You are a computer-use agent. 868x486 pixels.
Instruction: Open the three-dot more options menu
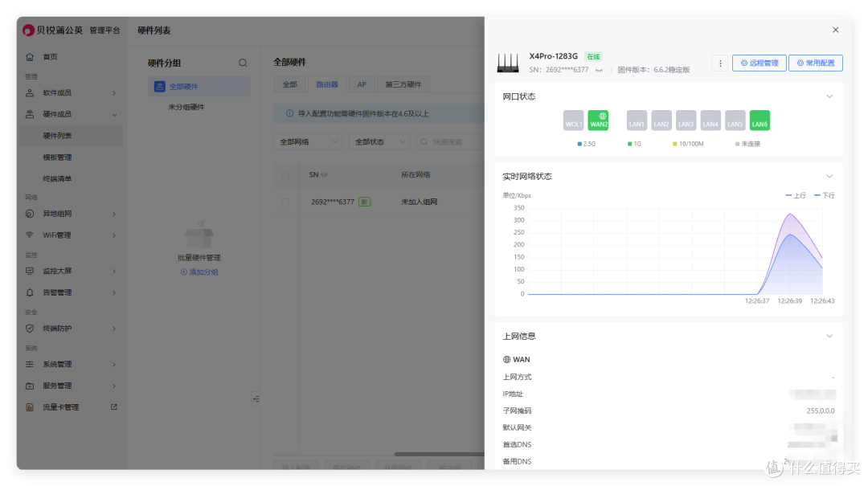[x=719, y=63]
